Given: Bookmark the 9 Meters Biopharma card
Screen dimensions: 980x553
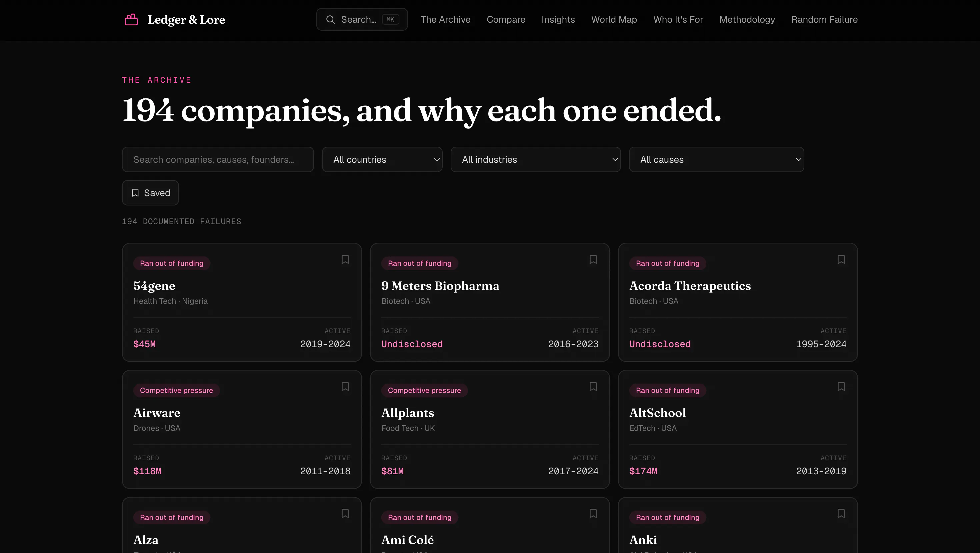Looking at the screenshot, I should 593,259.
